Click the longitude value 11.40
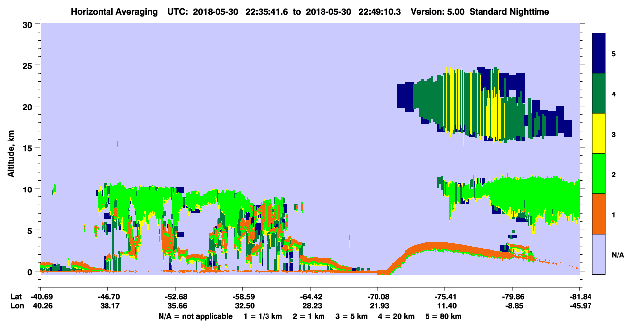Screen dimensions: 644x330 click(445, 306)
